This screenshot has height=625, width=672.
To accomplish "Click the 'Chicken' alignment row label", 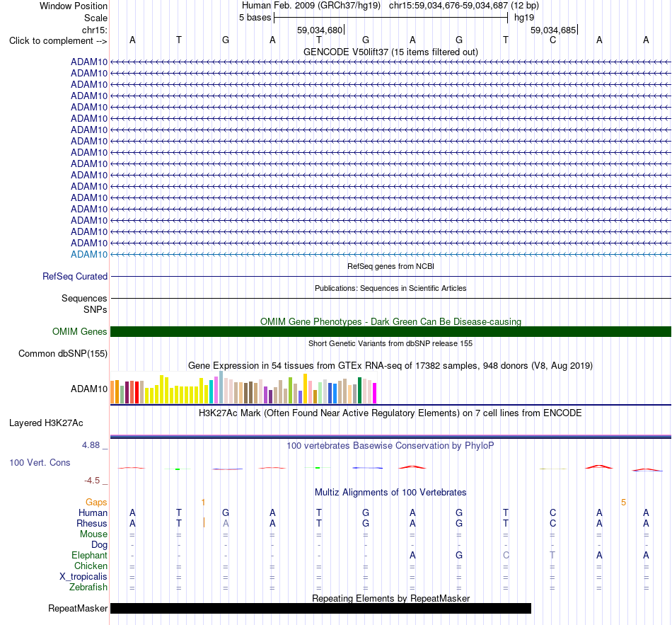I will tap(91, 566).
